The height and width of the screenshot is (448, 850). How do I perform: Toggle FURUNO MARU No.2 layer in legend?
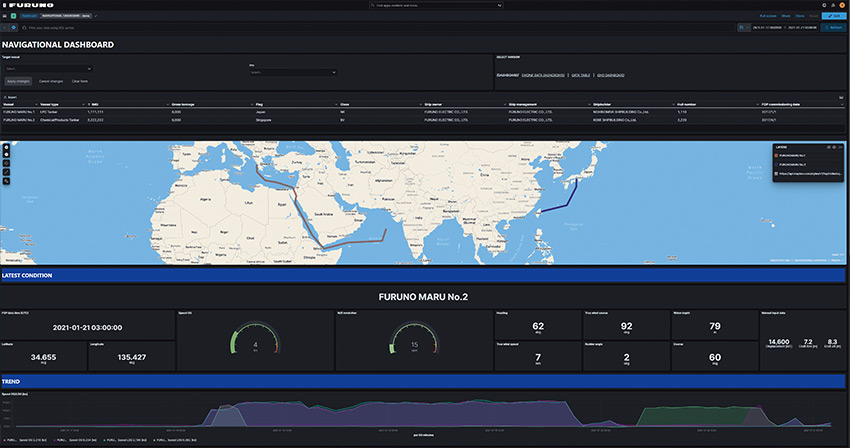(792, 164)
